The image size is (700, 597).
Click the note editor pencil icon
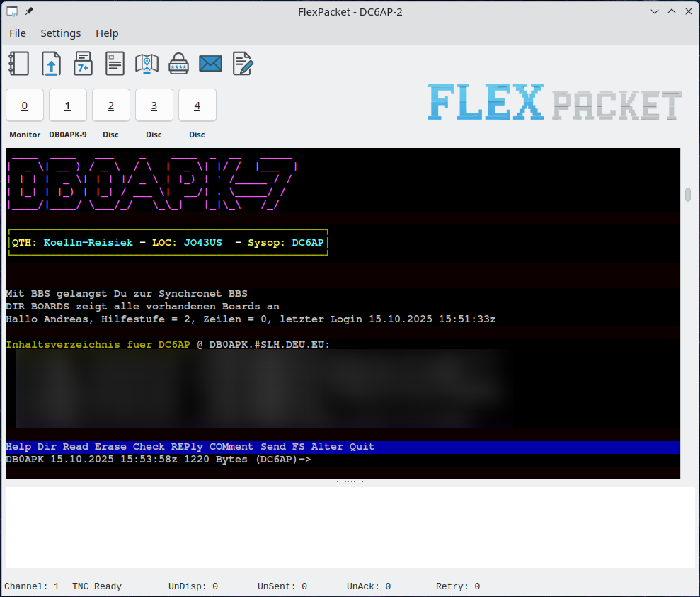click(243, 64)
